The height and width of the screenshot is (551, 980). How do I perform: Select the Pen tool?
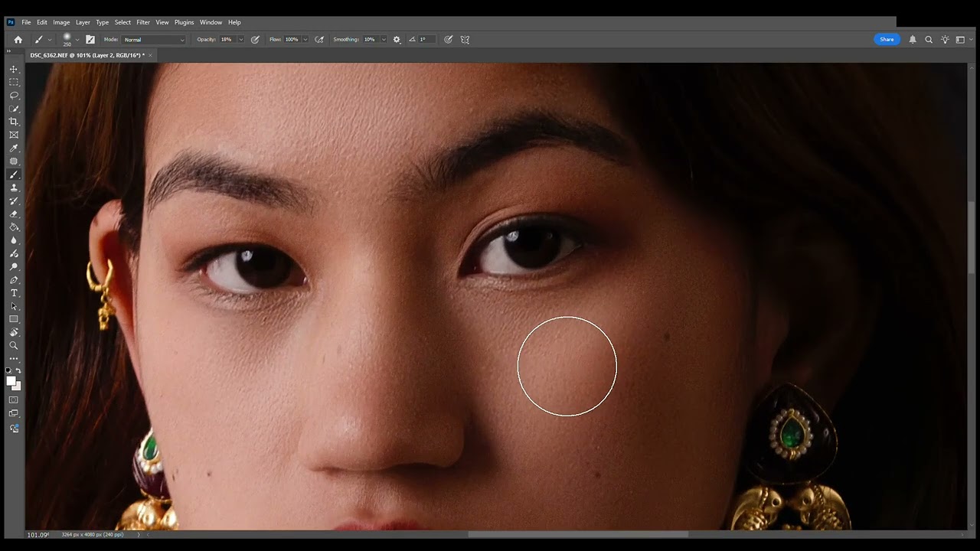click(x=14, y=280)
